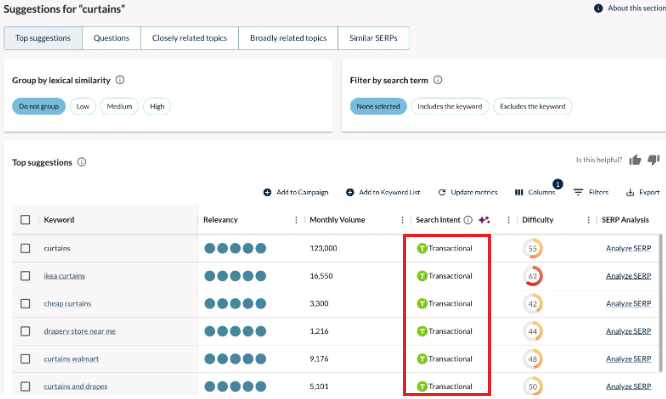666x399 pixels.
Task: Select Low lexical similarity grouping
Action: [83, 106]
